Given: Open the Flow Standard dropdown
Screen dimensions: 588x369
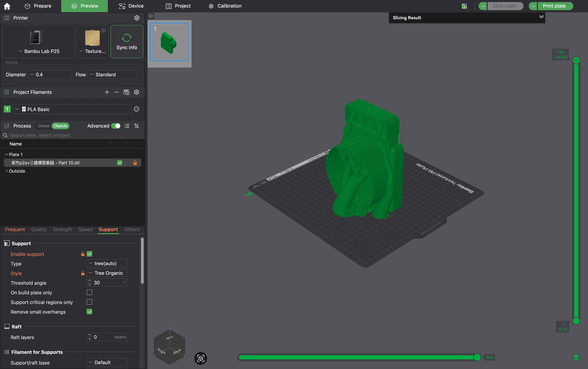Looking at the screenshot, I should [x=112, y=74].
